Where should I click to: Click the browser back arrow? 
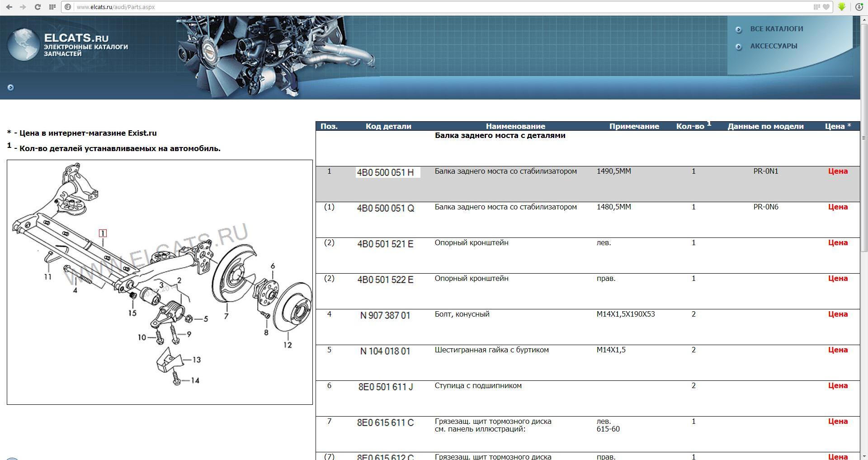tap(9, 7)
